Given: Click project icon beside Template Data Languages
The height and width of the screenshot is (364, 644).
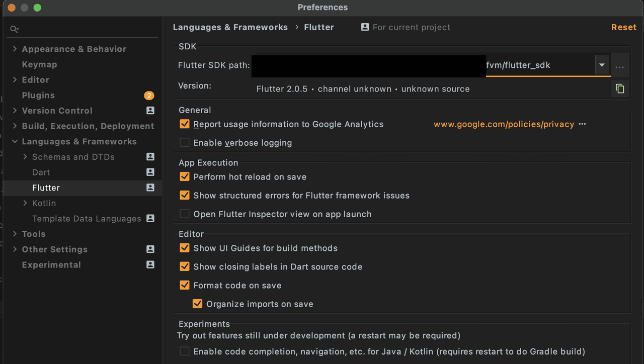Looking at the screenshot, I should 150,218.
